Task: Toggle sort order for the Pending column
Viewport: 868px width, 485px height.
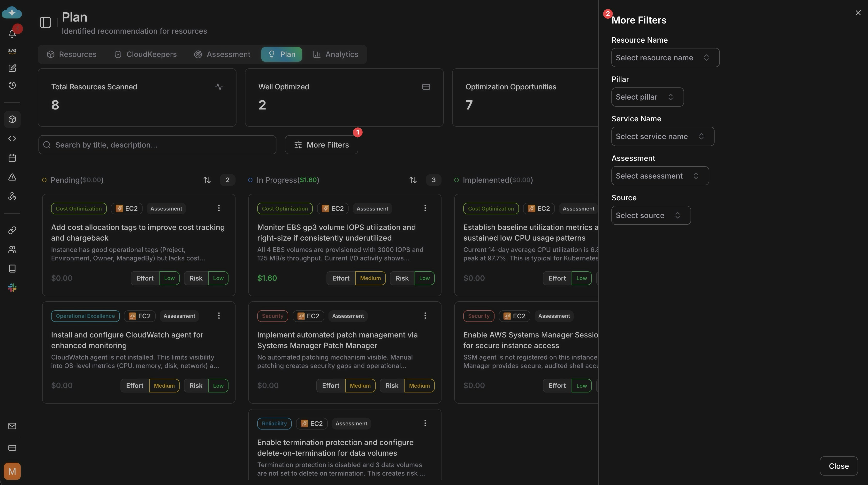Action: 206,180
